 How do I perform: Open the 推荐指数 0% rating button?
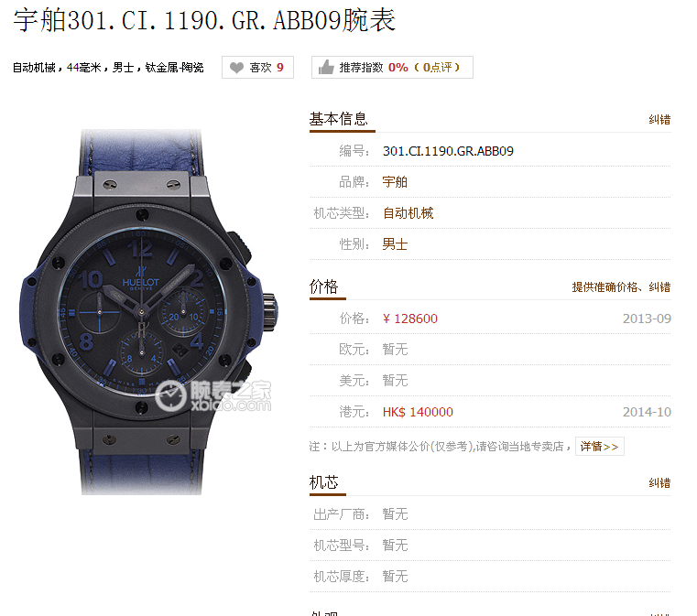[392, 68]
